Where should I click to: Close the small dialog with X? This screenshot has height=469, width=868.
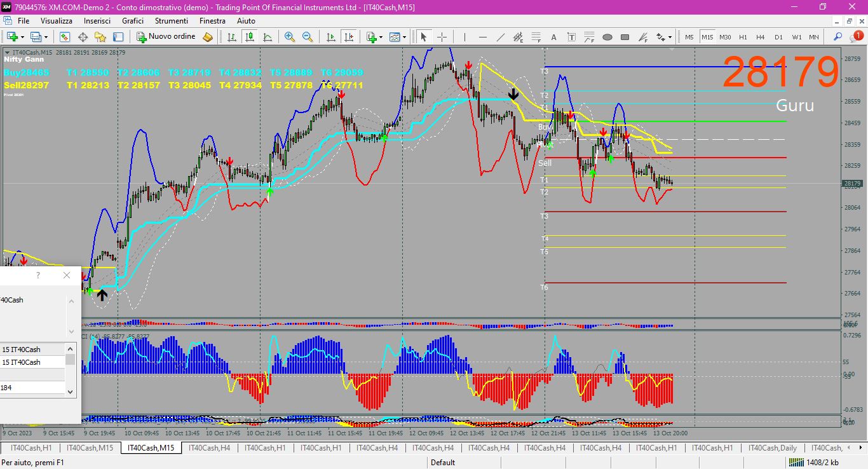pyautogui.click(x=67, y=275)
